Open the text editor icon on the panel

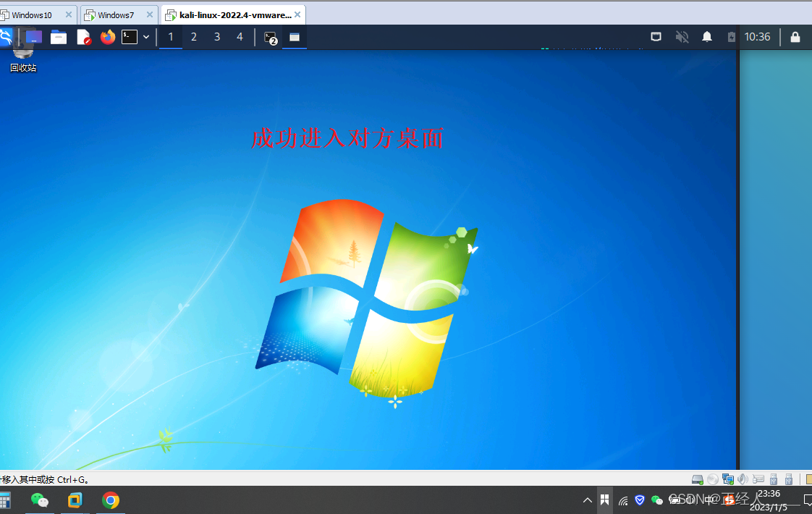tap(84, 37)
